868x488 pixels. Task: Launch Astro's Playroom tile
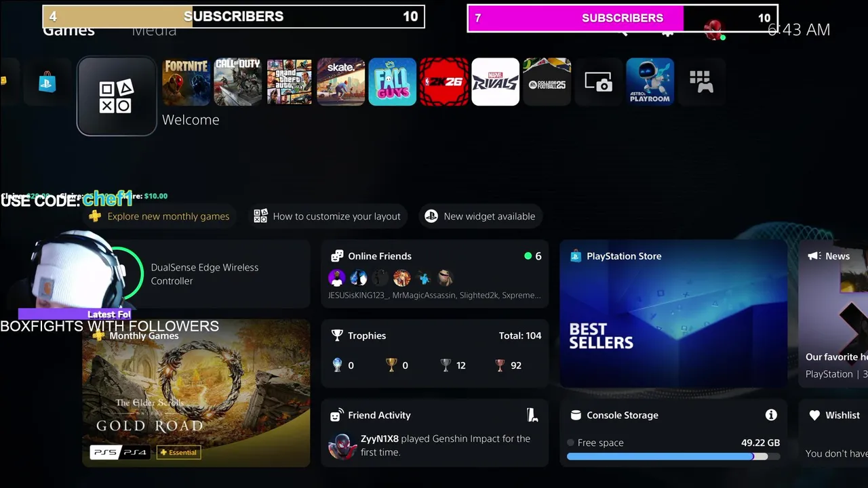coord(650,82)
